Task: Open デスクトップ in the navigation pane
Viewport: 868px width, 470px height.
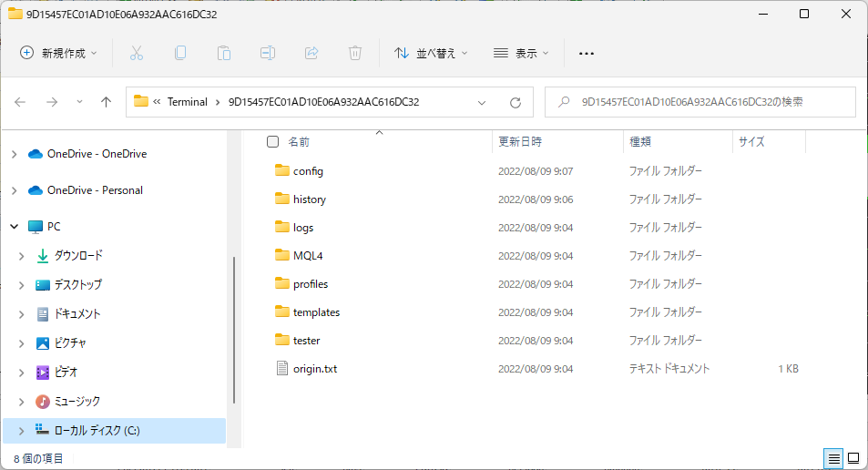Action: (x=78, y=285)
